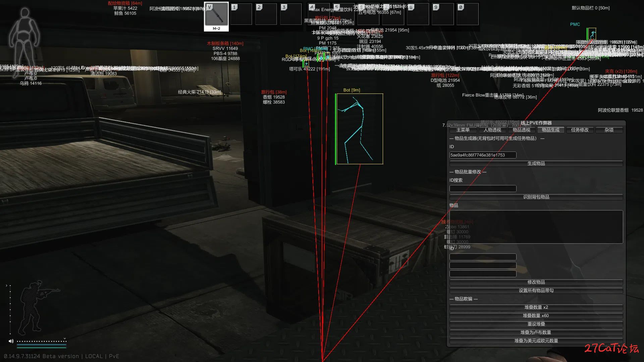This screenshot has width=644, height=362.
Task: Switch to the 人物透视 tab
Action: [x=492, y=130]
